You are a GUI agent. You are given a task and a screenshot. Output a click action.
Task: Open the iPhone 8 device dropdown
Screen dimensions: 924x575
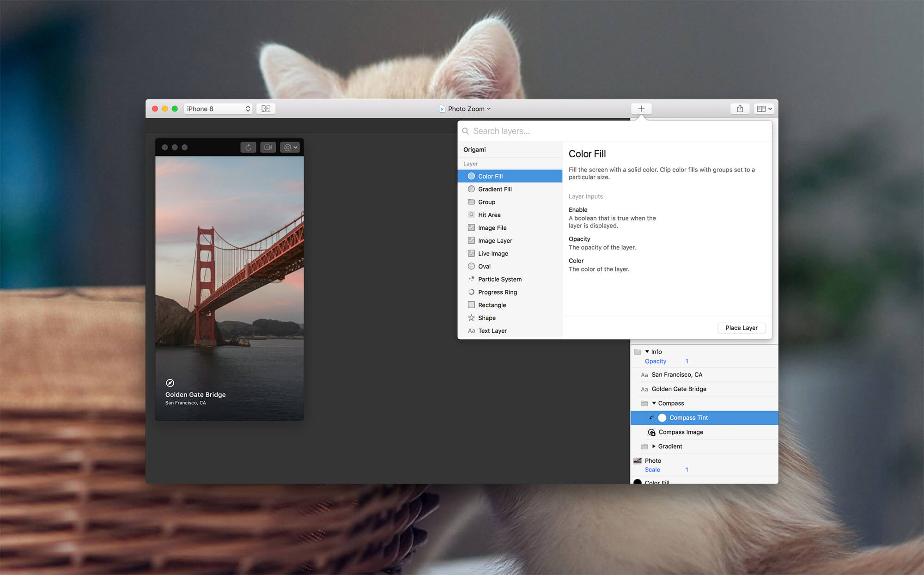(218, 109)
